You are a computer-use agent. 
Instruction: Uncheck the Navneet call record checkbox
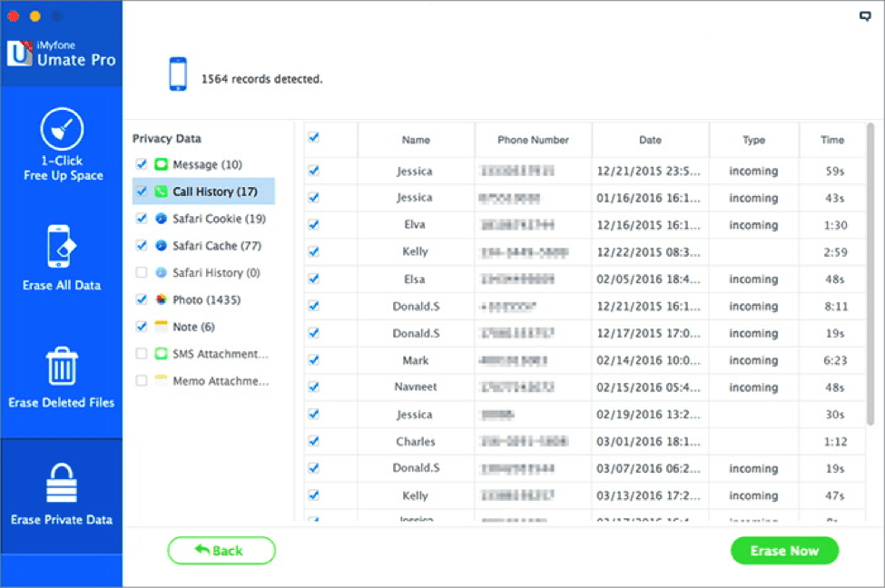click(x=314, y=387)
